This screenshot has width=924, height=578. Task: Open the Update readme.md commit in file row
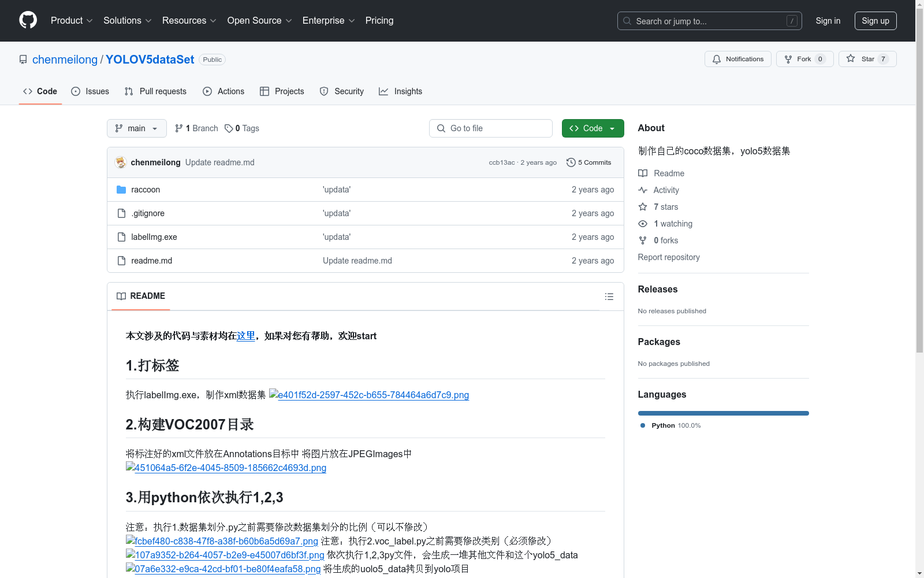[357, 261]
